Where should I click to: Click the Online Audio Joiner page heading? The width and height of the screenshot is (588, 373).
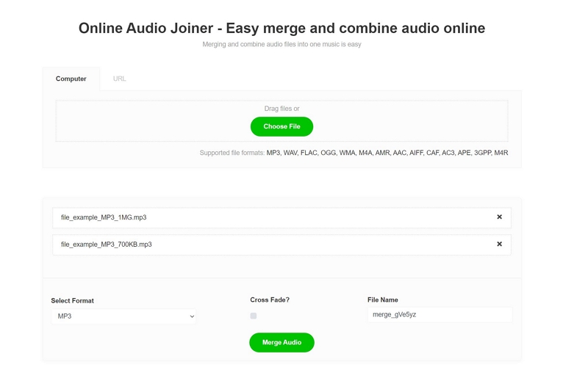click(282, 28)
